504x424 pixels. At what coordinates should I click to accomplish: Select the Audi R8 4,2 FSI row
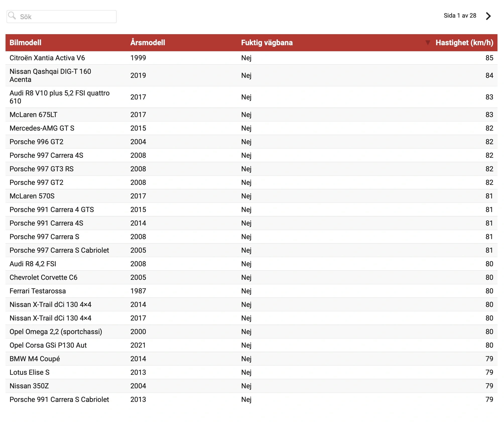(251, 264)
